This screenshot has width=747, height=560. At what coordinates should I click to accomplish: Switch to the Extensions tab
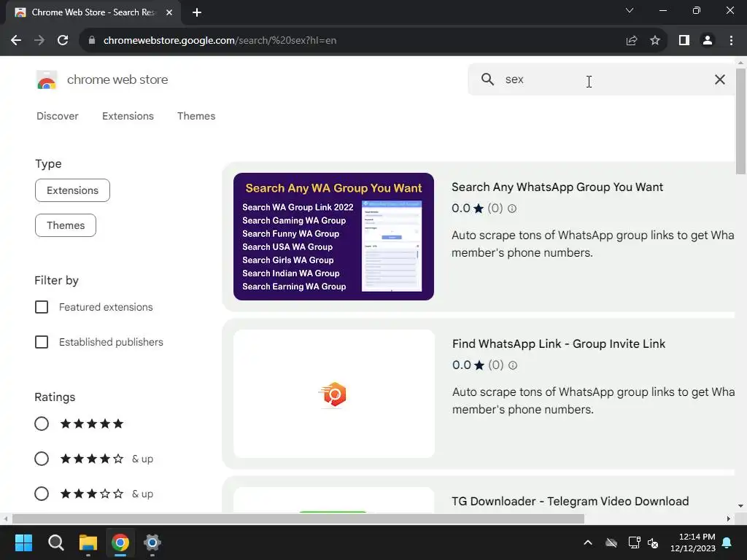(128, 116)
